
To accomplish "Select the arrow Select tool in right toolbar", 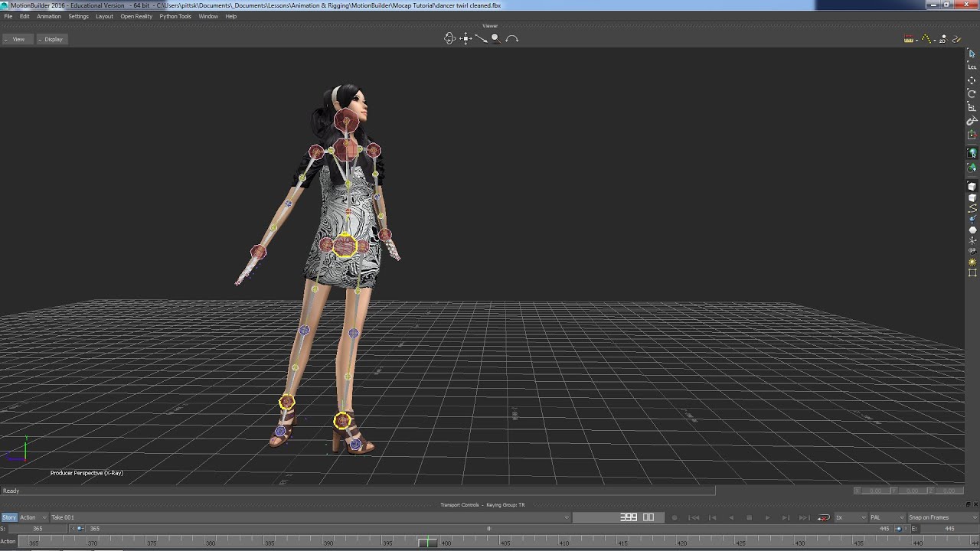I will (972, 53).
